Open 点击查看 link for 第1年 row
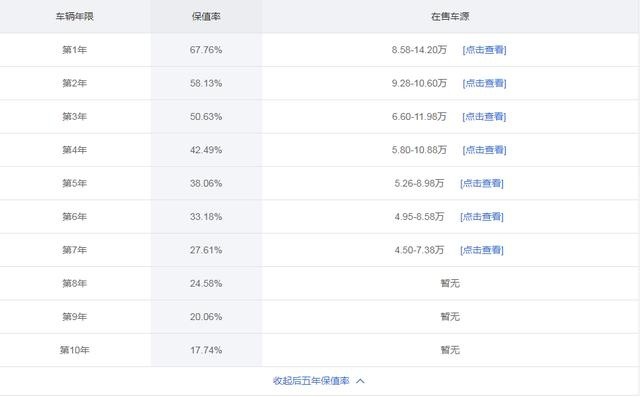The image size is (640, 397). pos(484,50)
